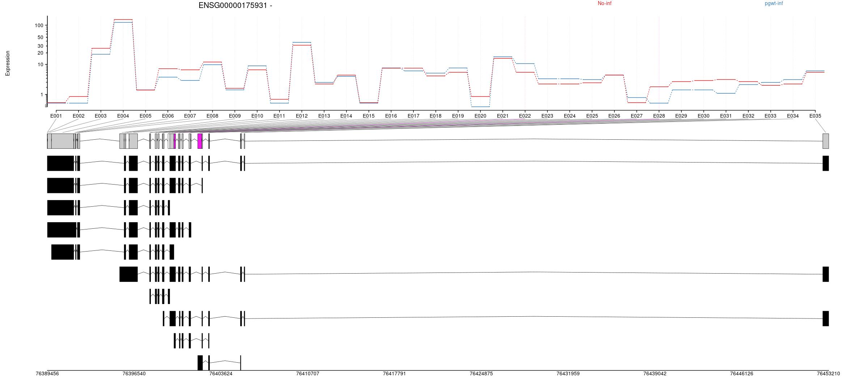The image size is (868, 380).
Task: Click the E016 exon label
Action: tap(391, 116)
